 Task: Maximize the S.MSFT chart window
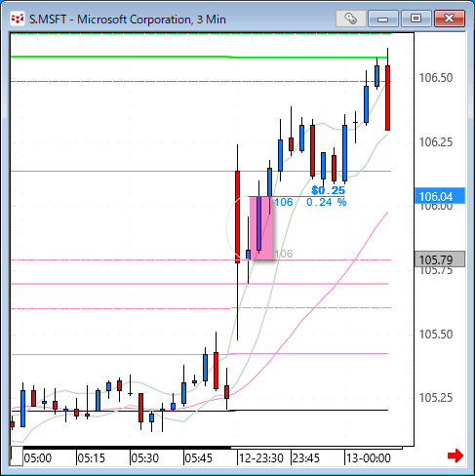tap(416, 19)
